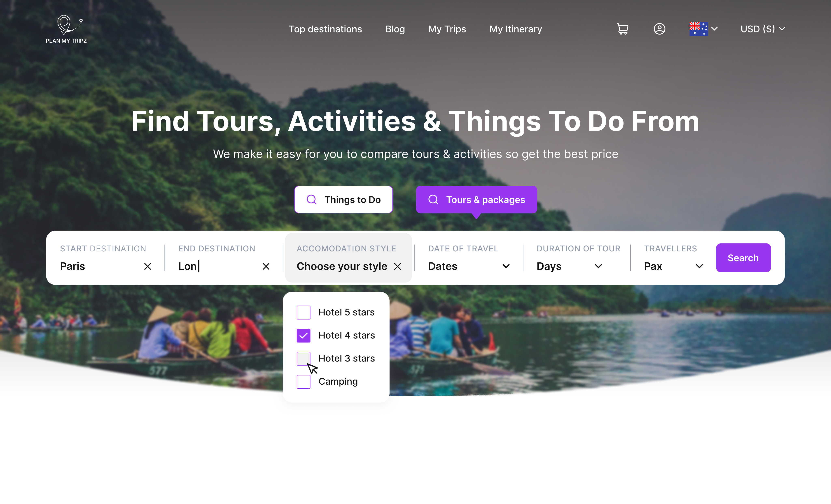Screen dimensions: 831x504
Task: Expand the Pax travellers dropdown
Action: pos(674,266)
